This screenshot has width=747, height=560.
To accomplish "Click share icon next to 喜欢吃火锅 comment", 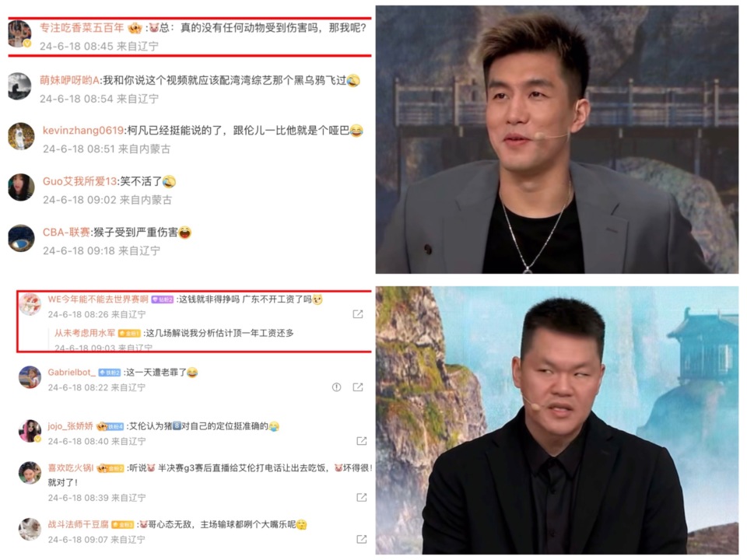I will click(362, 497).
